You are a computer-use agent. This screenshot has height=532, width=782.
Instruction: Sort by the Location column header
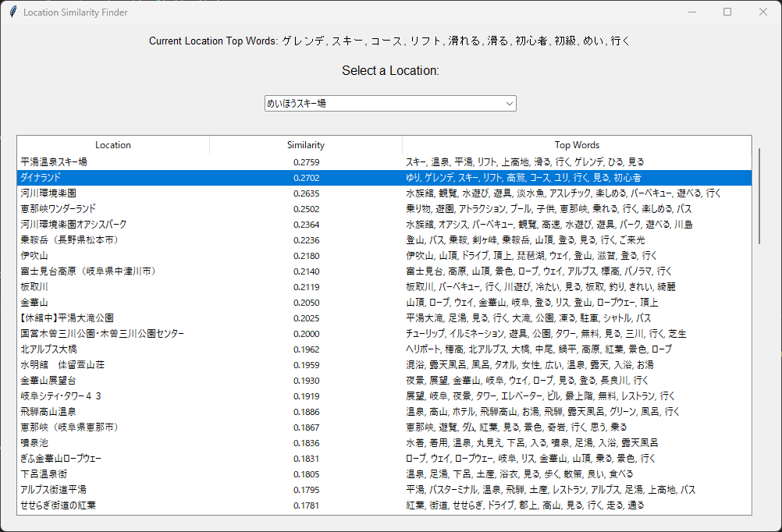(x=113, y=145)
